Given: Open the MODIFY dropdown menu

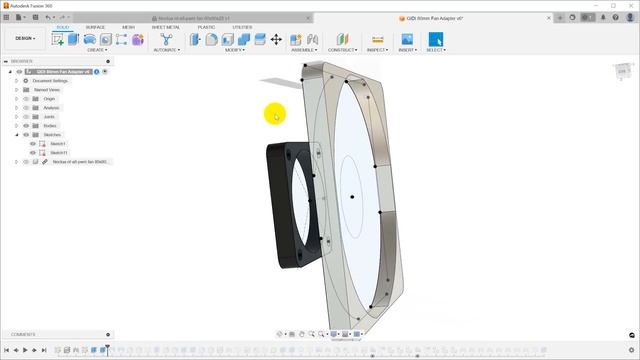Looking at the screenshot, I should (x=235, y=50).
